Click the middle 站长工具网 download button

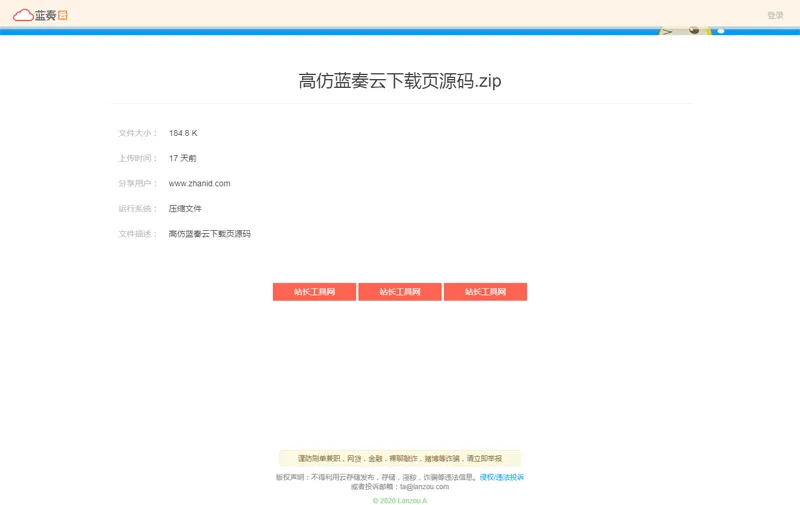tap(400, 292)
